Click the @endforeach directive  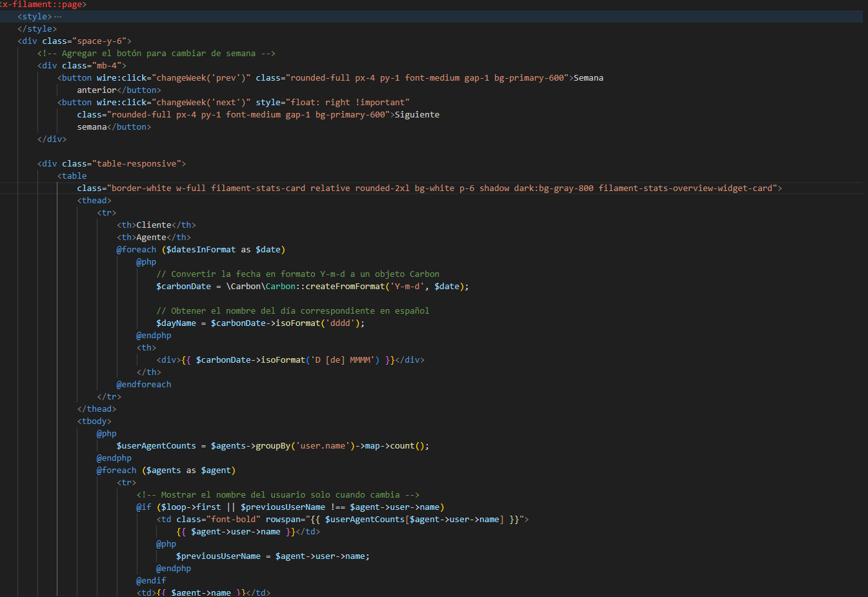point(143,385)
